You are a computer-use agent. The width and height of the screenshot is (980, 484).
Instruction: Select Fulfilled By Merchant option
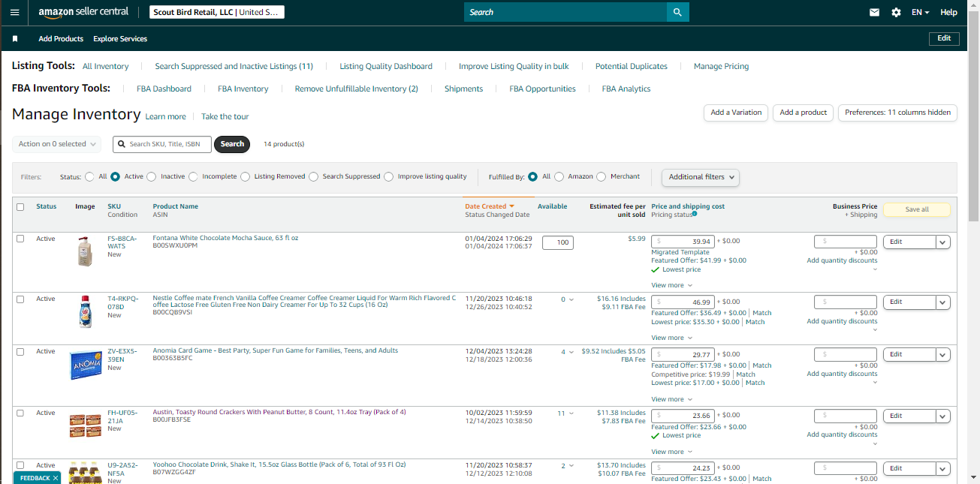point(601,177)
